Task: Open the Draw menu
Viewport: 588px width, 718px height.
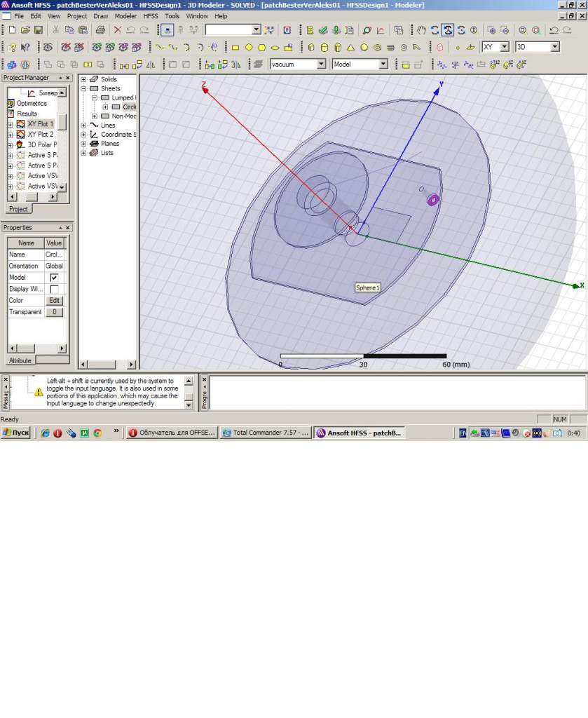Action: coord(101,16)
